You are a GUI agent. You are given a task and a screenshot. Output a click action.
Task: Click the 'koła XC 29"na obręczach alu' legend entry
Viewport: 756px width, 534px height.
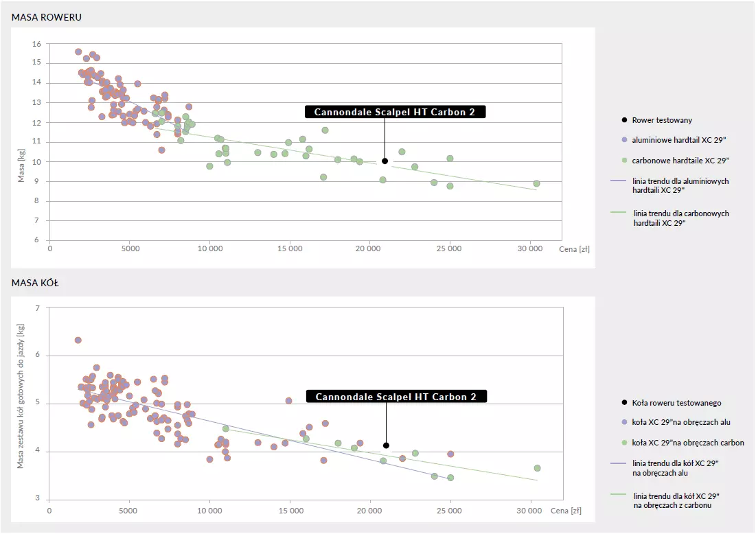point(680,422)
